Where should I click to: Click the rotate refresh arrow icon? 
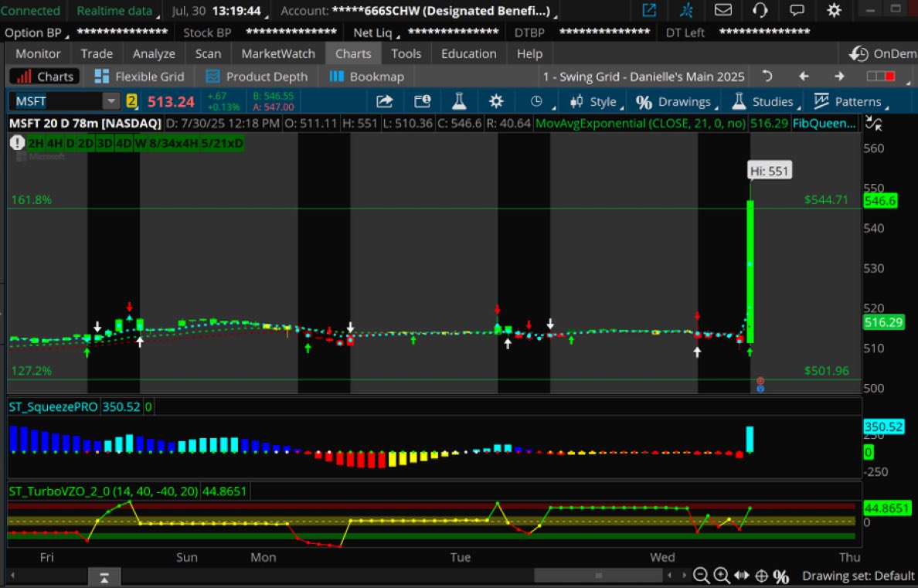pos(767,76)
